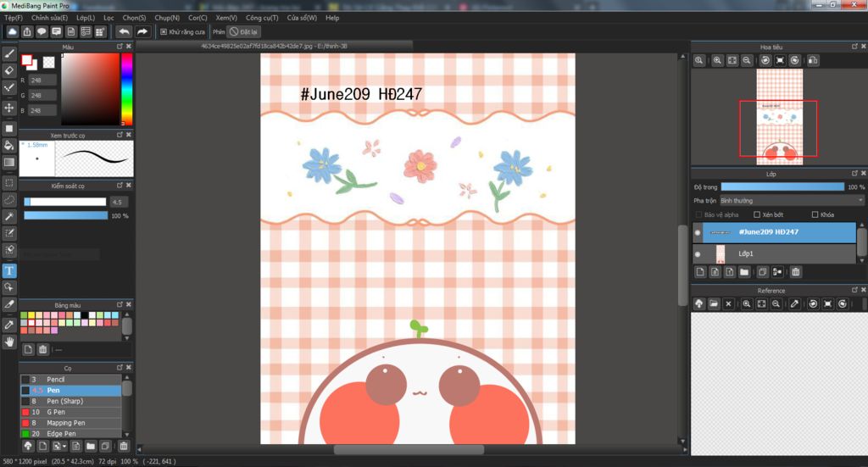Select the Mapping Pen brush
The image size is (868, 467).
click(71, 423)
